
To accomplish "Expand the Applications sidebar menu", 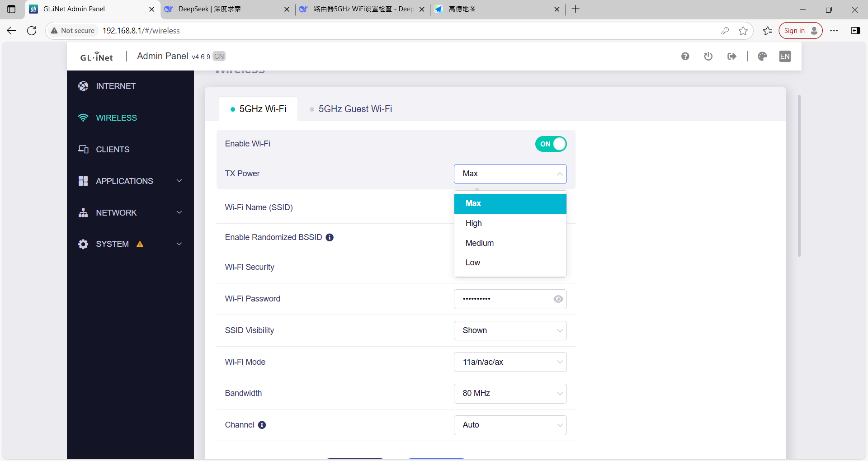I will (179, 181).
